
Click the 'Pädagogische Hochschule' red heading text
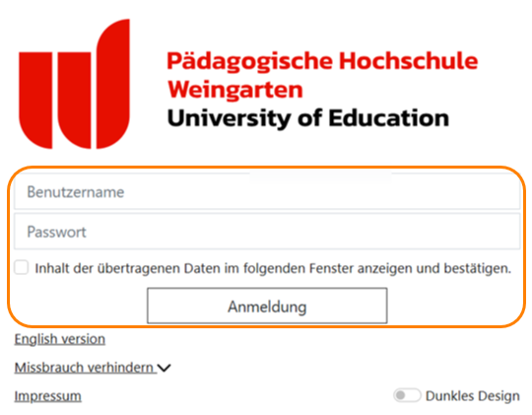[x=322, y=62]
